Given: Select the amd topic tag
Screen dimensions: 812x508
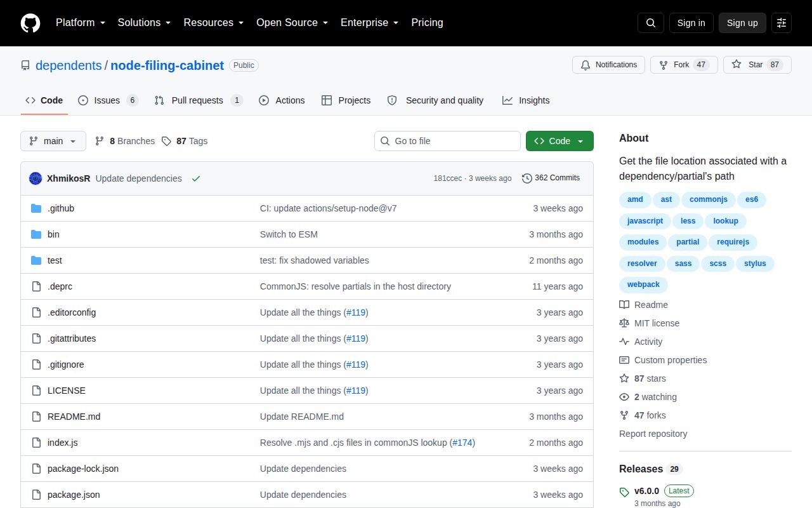Looking at the screenshot, I should point(635,199).
